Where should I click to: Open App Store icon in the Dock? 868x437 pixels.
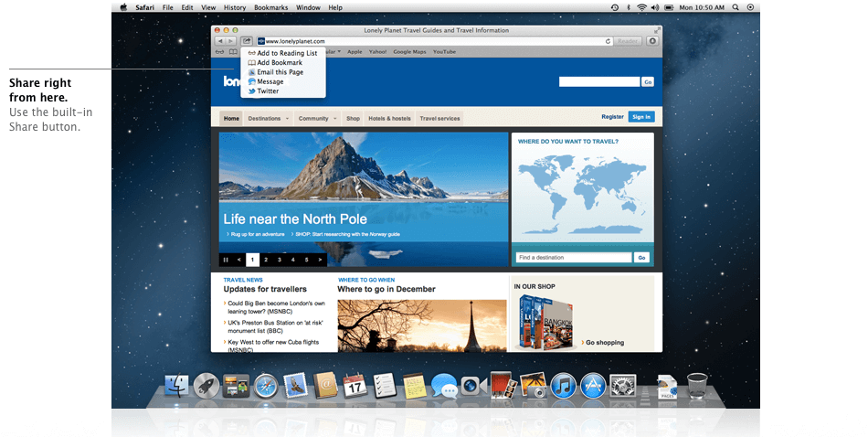[593, 386]
